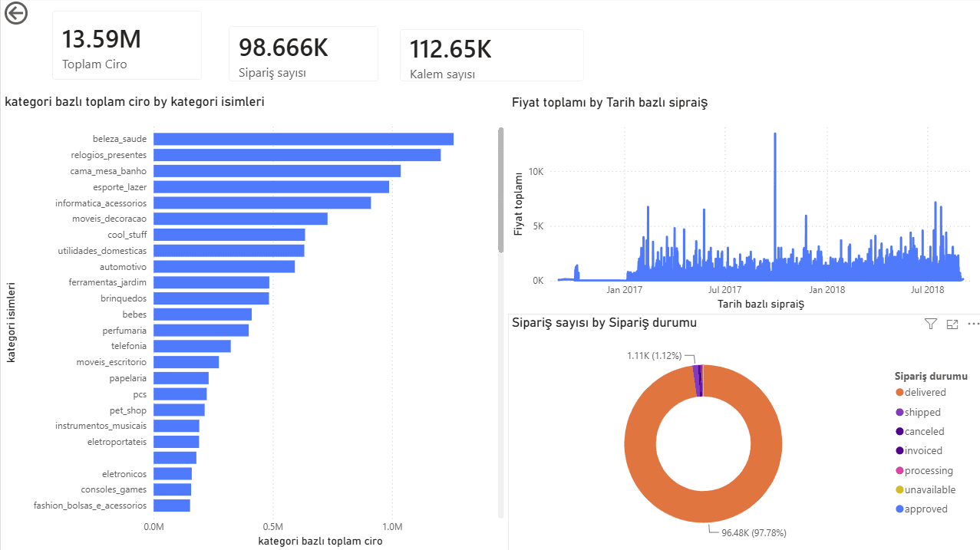This screenshot has width=980, height=550.
Task: Select the beleza_saude bar
Action: click(303, 139)
